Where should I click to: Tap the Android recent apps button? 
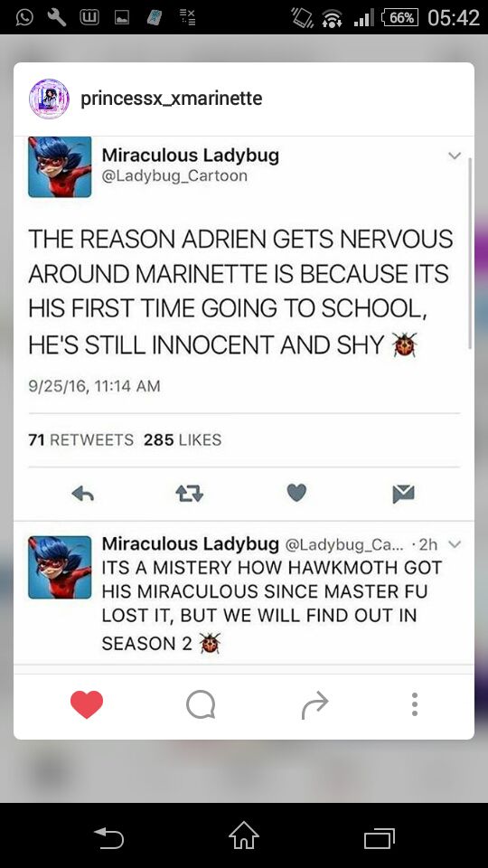(x=380, y=838)
